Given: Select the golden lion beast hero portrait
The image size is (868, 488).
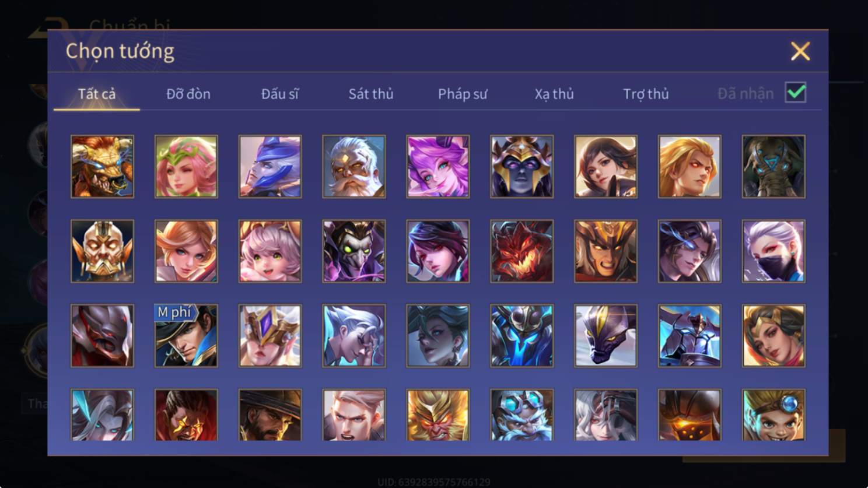Looking at the screenshot, I should click(102, 167).
